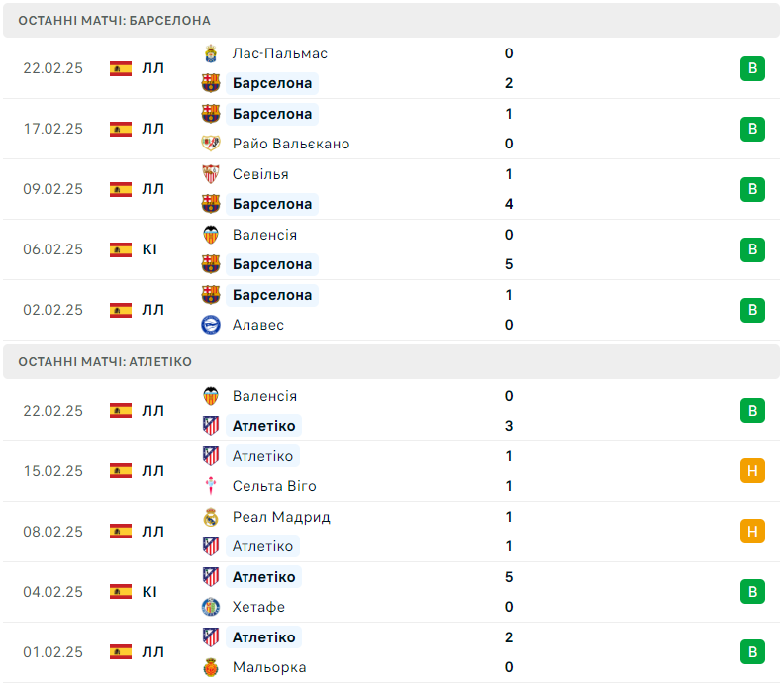The width and height of the screenshot is (784, 685).
Task: Open the Сельта Віго team link
Action: click(274, 486)
